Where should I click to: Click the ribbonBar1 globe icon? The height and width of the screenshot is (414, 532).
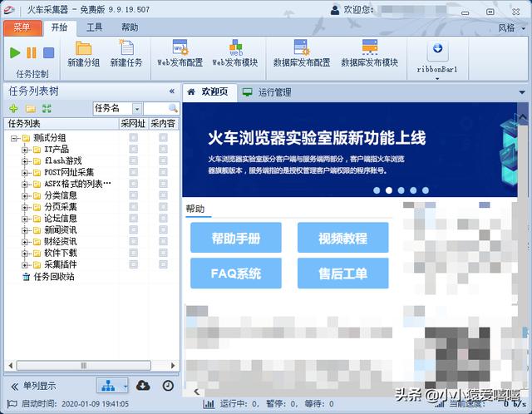click(438, 49)
